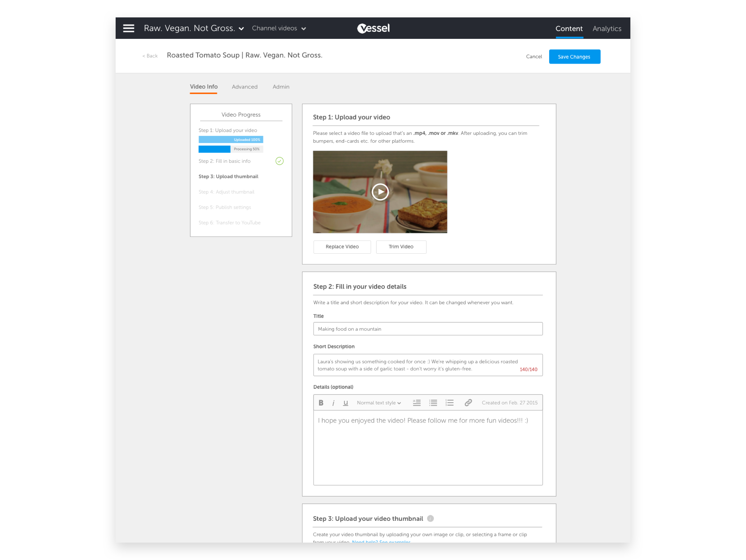746x560 pixels.
Task: Click into the Title input field
Action: tap(428, 329)
